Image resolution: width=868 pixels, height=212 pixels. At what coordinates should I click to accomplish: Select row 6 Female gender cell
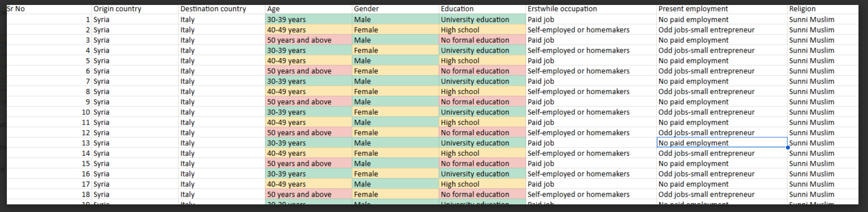tap(396, 71)
